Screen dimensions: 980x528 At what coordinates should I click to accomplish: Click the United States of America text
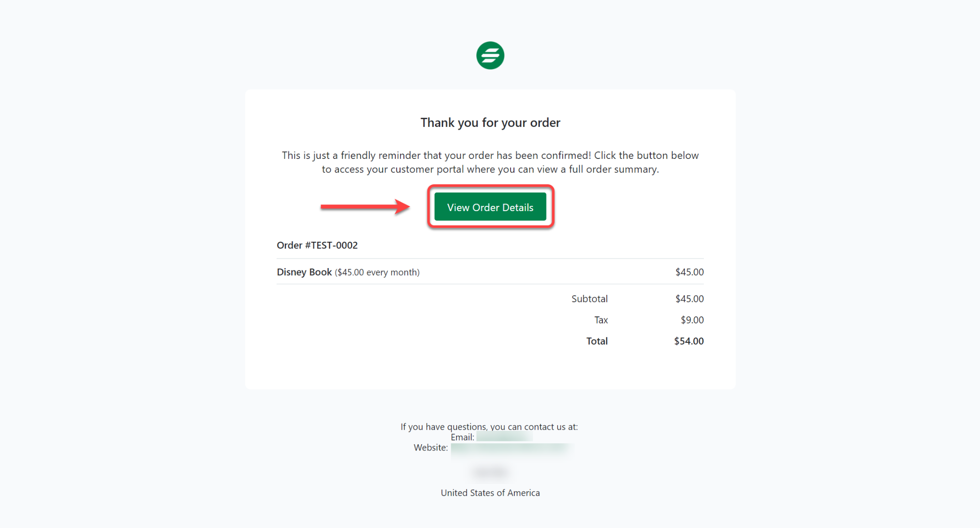490,493
